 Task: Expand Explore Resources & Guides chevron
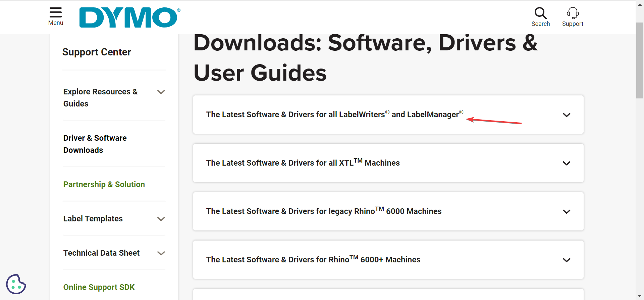coord(161,92)
